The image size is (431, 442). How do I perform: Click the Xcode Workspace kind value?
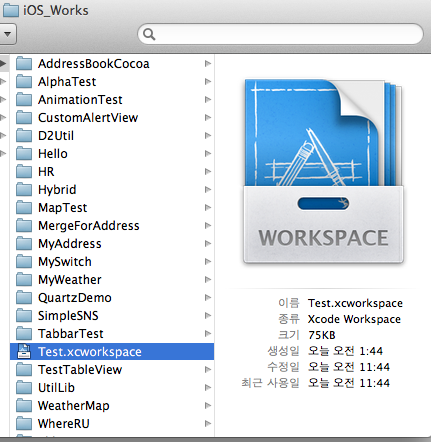[354, 319]
